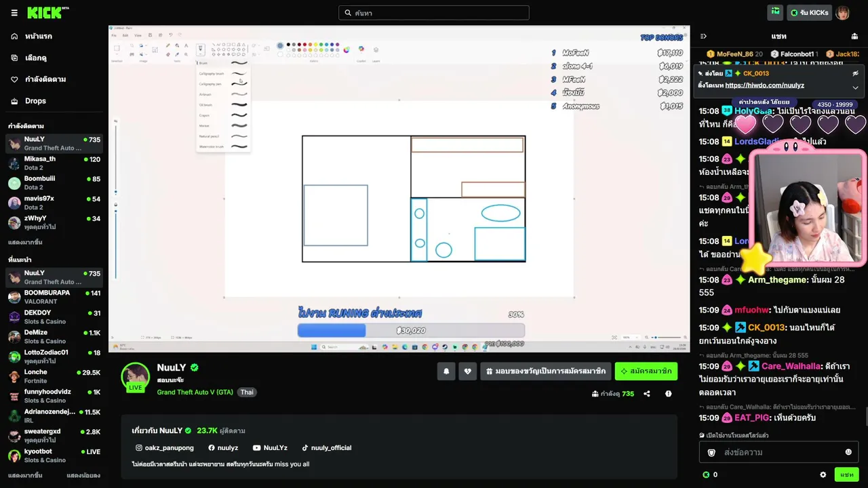The width and height of the screenshot is (868, 488).
Task: Click the shield icon in the chat box
Action: coord(711,452)
